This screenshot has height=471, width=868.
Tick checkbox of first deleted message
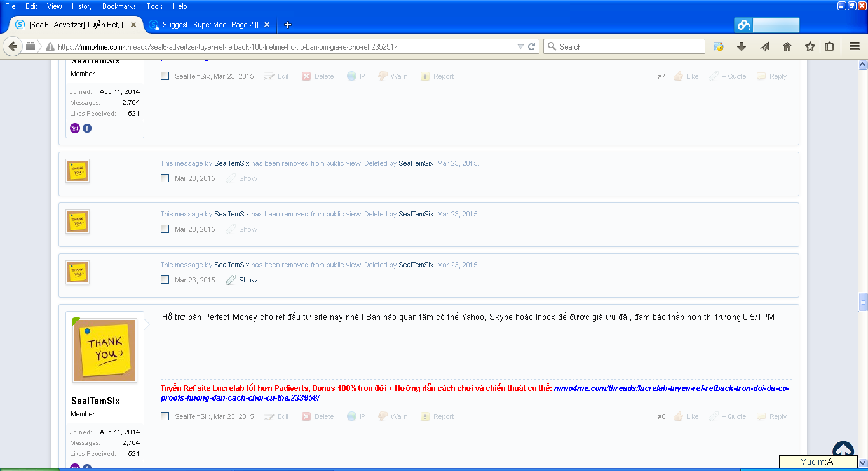click(165, 178)
